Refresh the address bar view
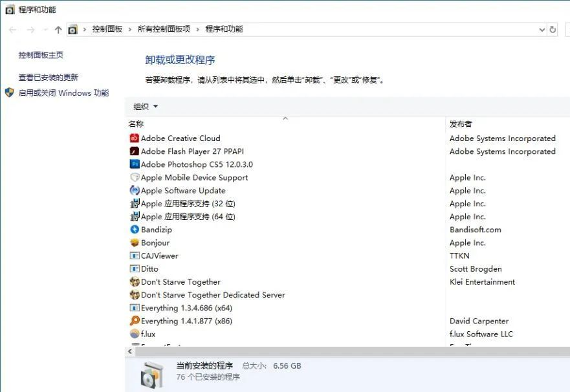 click(x=553, y=30)
